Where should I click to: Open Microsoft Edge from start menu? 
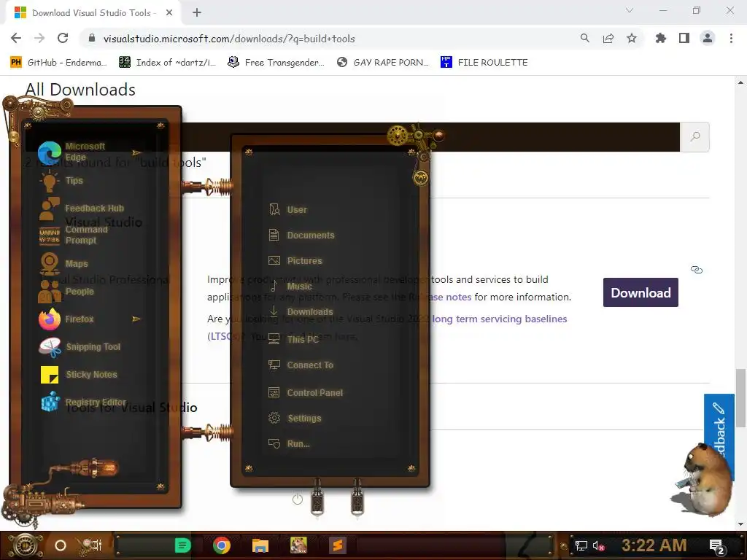pyautogui.click(x=71, y=152)
